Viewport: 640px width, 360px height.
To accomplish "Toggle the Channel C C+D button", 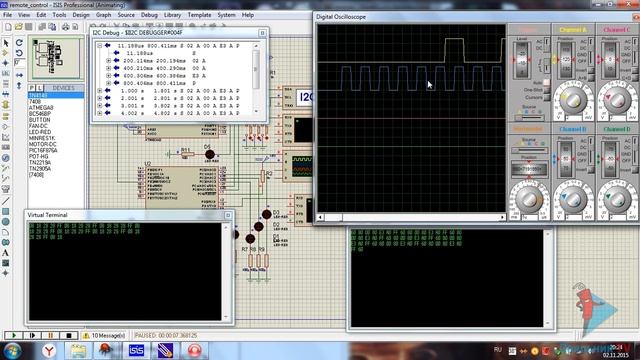I will [x=635, y=78].
